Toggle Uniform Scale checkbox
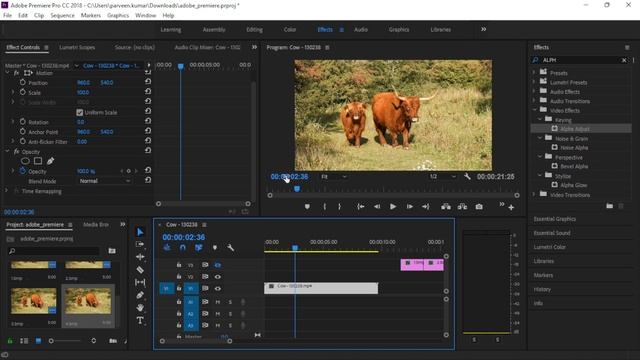640x360 pixels. [80, 112]
